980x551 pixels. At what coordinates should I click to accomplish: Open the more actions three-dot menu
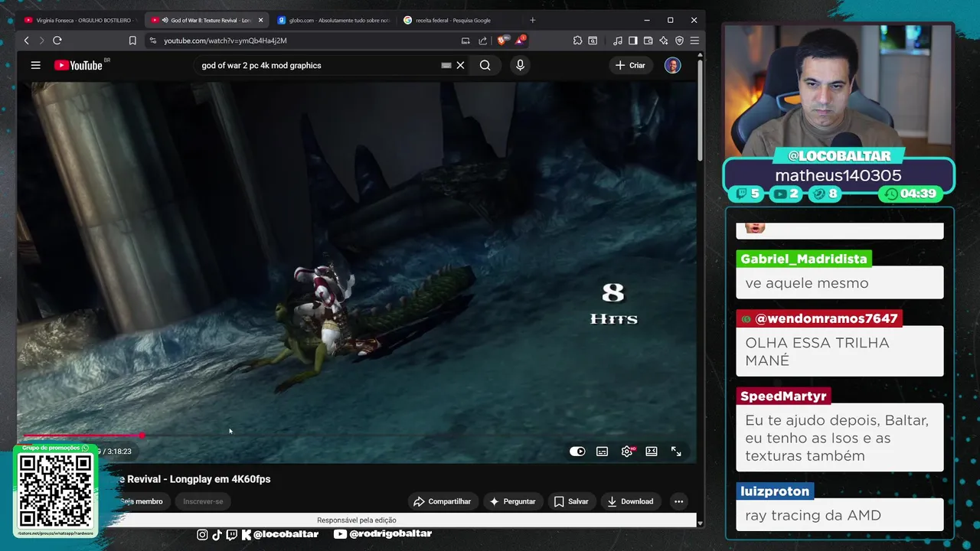click(678, 501)
